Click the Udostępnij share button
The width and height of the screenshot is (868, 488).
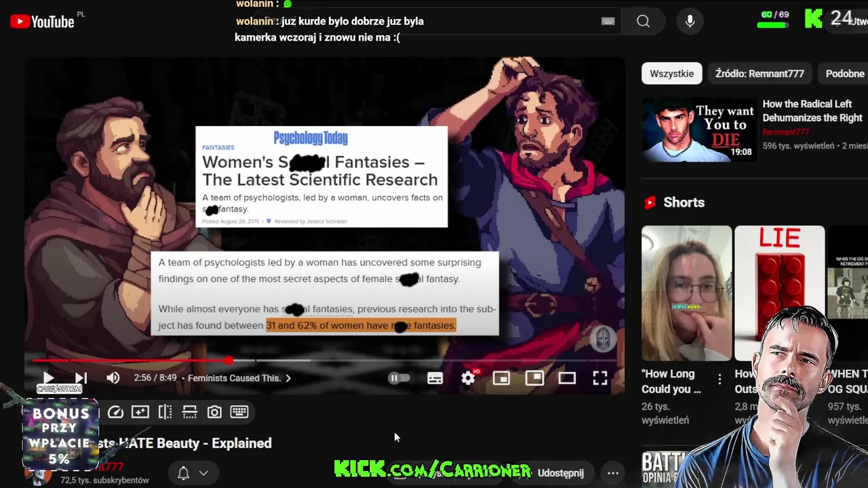pyautogui.click(x=560, y=473)
